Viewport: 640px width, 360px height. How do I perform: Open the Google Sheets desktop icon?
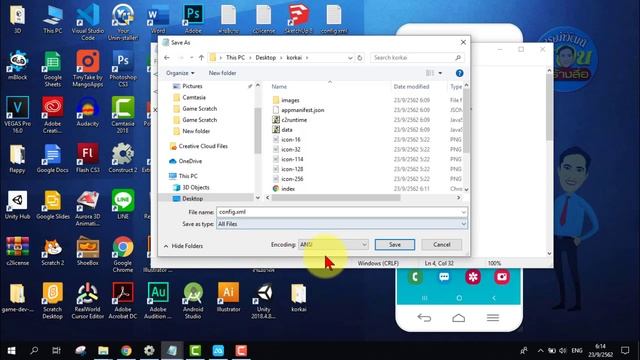(53, 69)
